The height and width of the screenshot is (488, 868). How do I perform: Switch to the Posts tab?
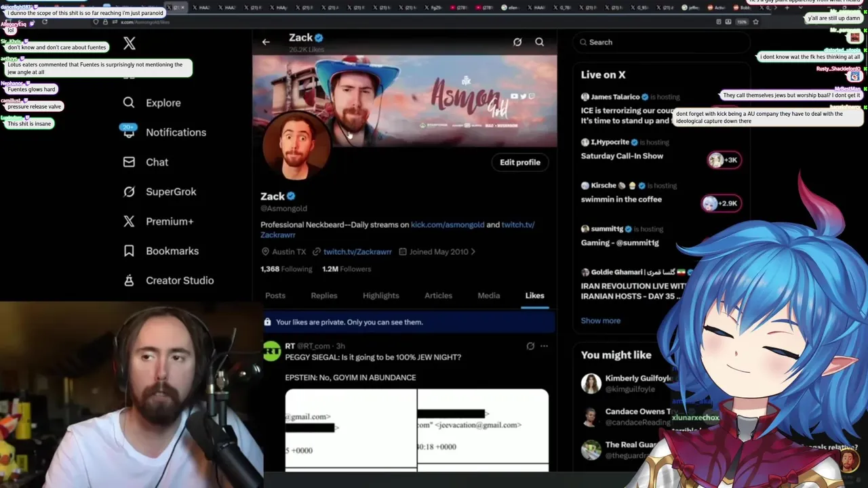[275, 296]
